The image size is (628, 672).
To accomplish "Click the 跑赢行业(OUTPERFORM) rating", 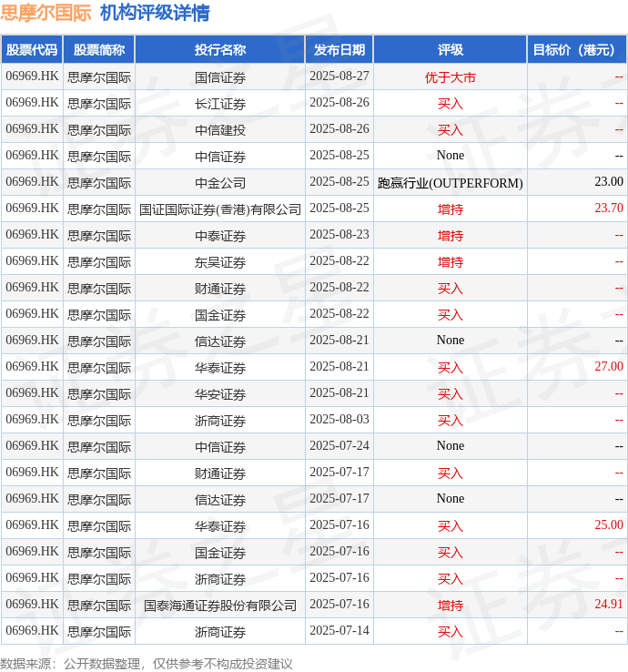I will pos(451,183).
